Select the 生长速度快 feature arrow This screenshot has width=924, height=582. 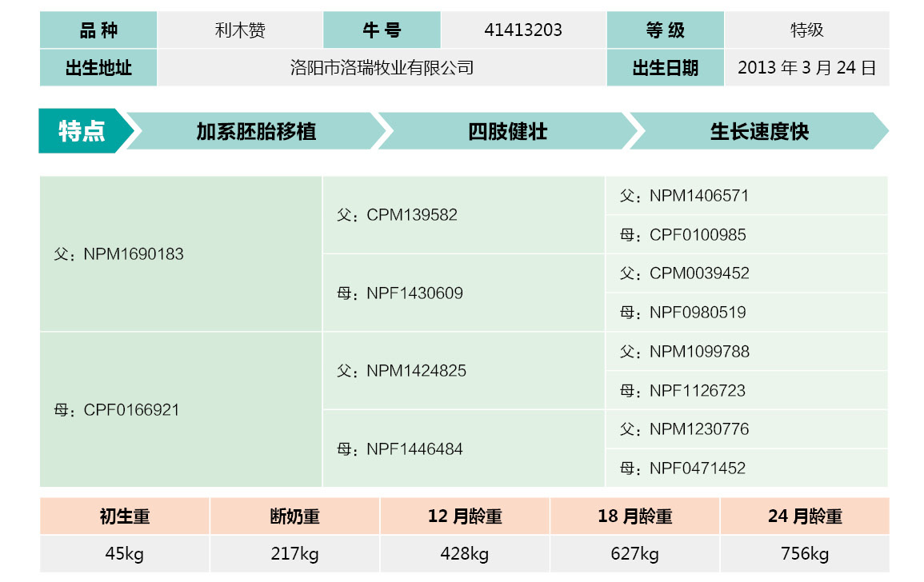(758, 131)
